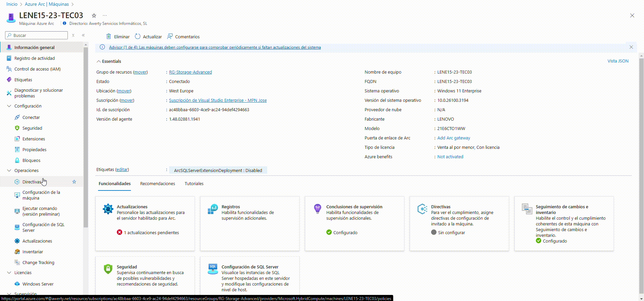Click the sidebar vertical scrollbar
The image size is (644, 301).
point(86,138)
